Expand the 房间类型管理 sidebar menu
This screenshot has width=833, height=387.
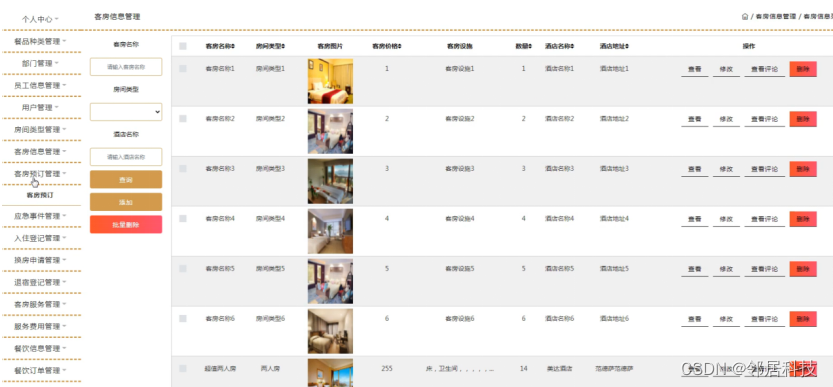coord(40,129)
